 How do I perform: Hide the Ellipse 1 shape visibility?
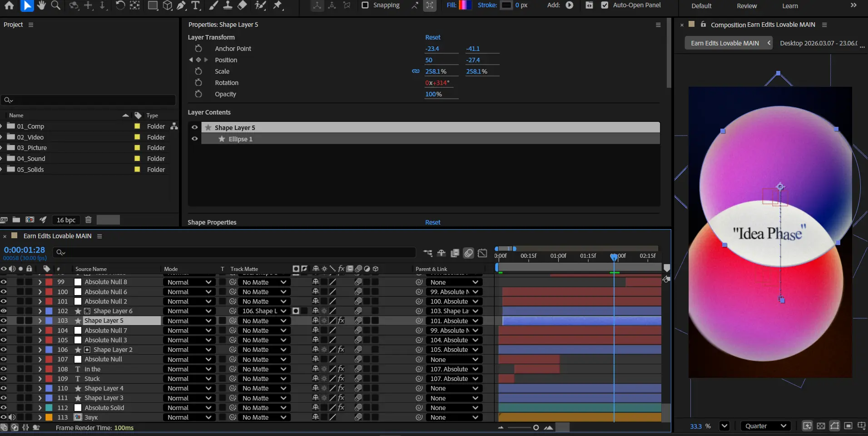pos(195,139)
